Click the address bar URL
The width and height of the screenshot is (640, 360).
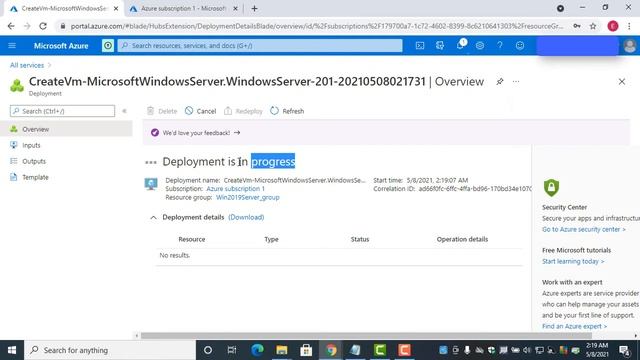(x=317, y=26)
